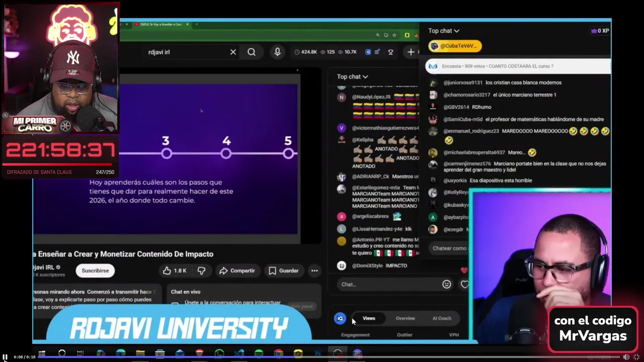Select the Outlier sub-tab
Viewport: 644px width, 362px height.
[x=405, y=335]
